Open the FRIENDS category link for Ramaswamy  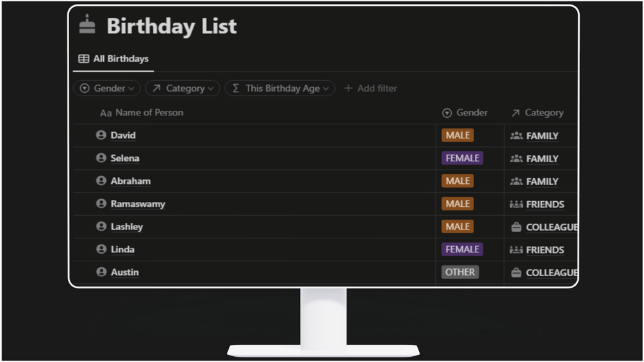[x=545, y=204]
